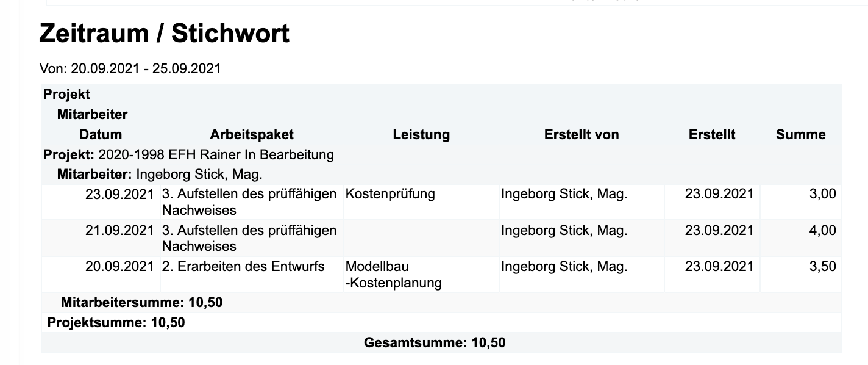Click the 21.09.2021 date in the Datum column
The height and width of the screenshot is (365, 868).
point(119,231)
